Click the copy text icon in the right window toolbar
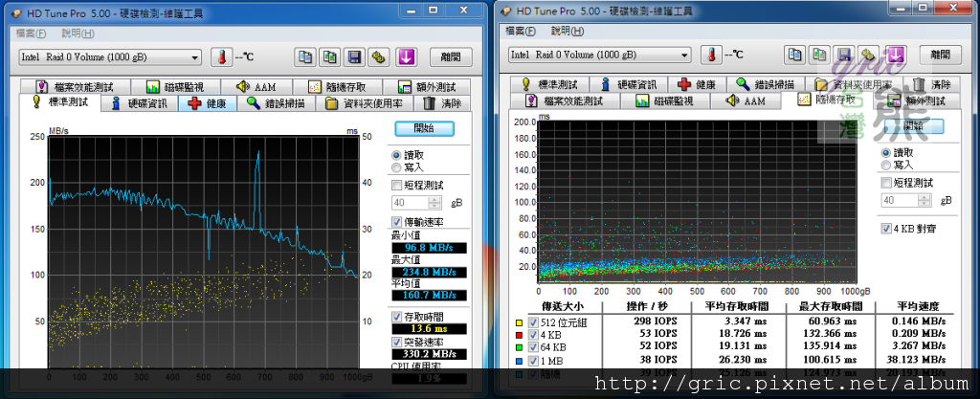The width and height of the screenshot is (980, 399). tap(795, 55)
